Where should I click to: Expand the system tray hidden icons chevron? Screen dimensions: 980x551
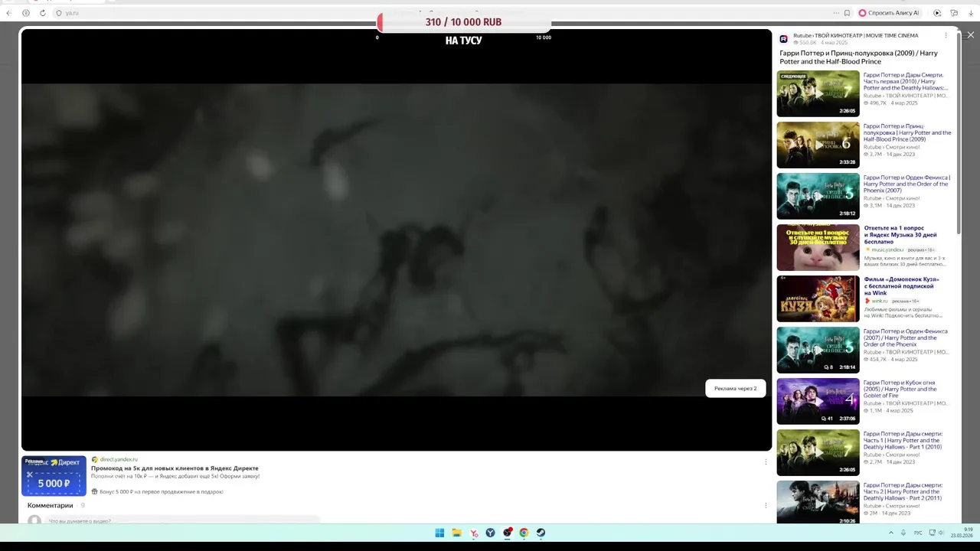tap(890, 533)
